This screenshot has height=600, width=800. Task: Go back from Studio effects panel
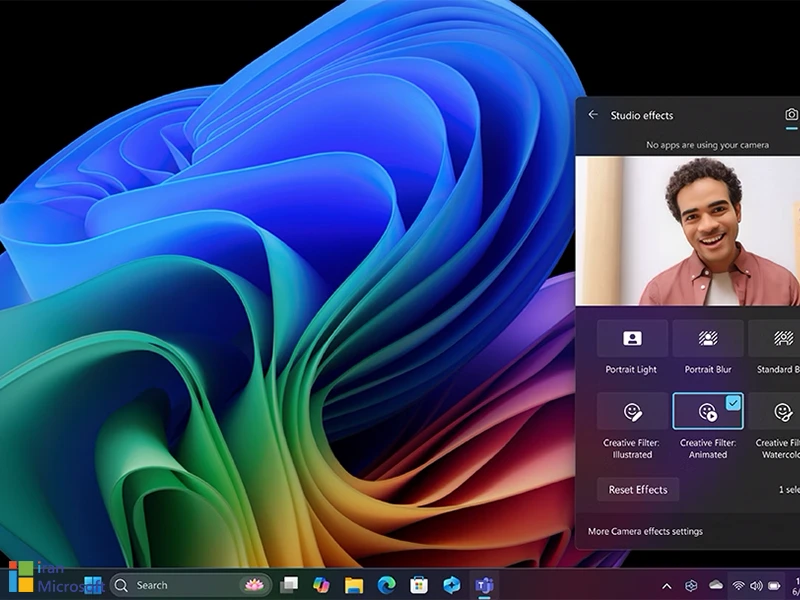coord(592,115)
